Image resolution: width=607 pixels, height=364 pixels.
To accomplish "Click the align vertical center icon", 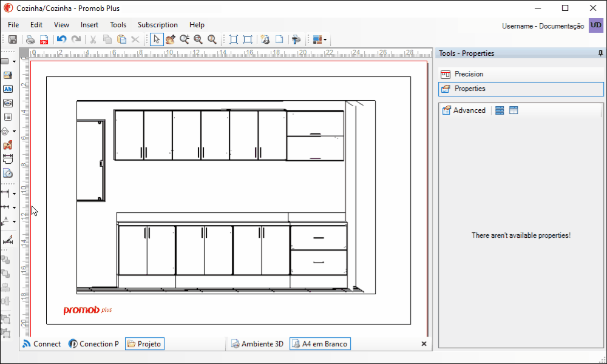I will [x=5, y=301].
